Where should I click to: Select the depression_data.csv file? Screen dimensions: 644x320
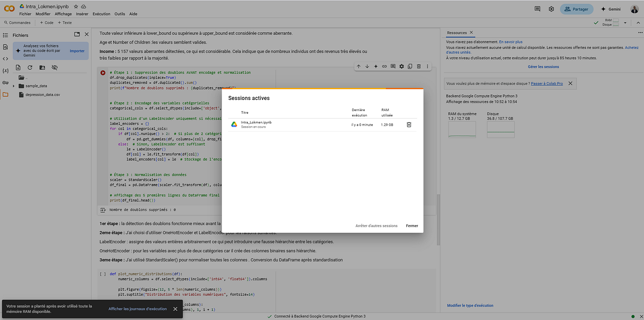(x=39, y=94)
